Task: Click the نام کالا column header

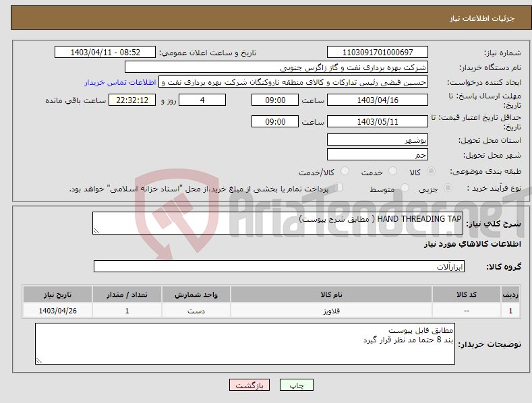Action: point(331,294)
